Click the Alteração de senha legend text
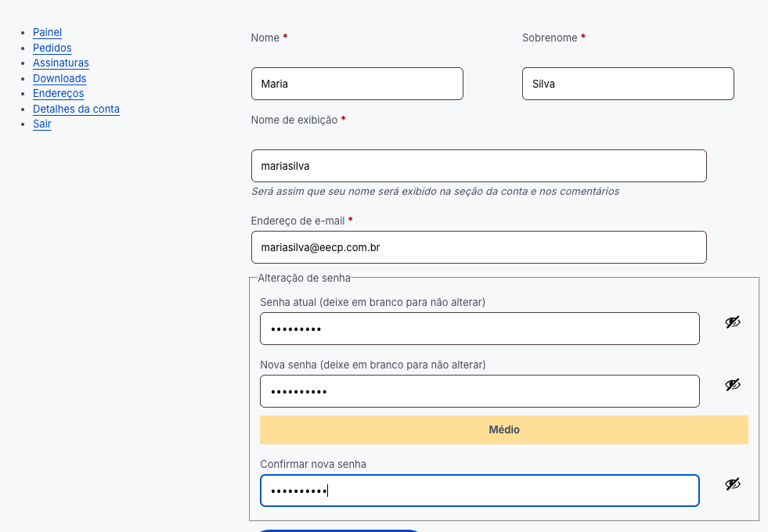 click(305, 278)
